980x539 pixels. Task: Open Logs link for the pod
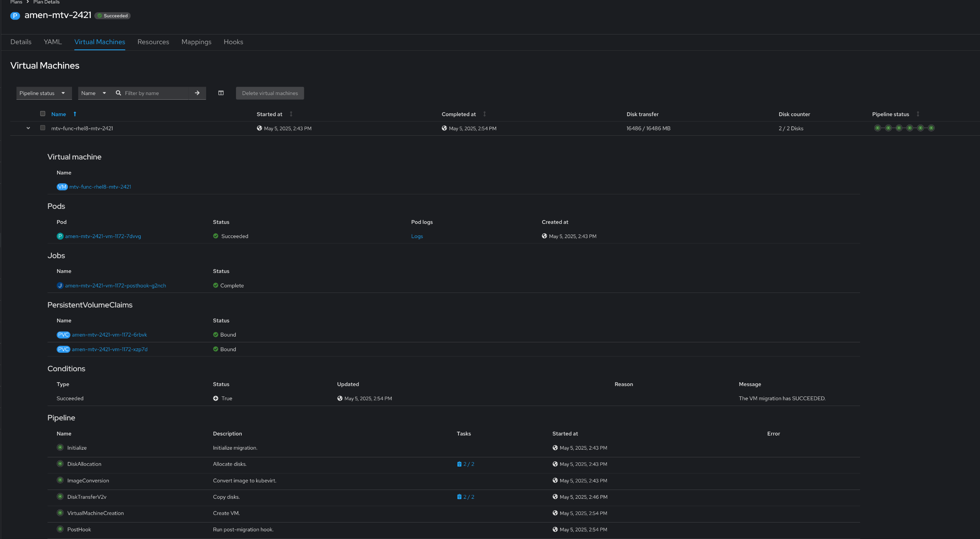417,236
